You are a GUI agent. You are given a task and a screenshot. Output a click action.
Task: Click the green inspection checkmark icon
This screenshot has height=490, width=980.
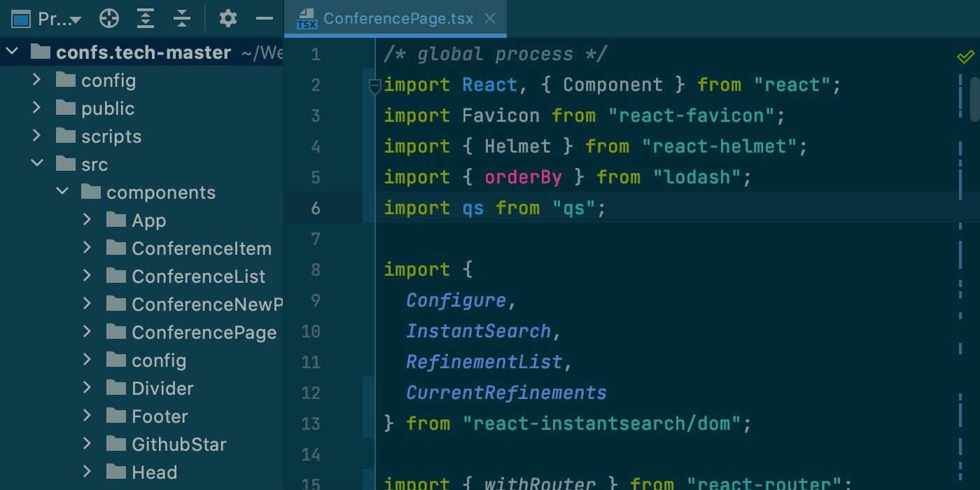pyautogui.click(x=965, y=56)
